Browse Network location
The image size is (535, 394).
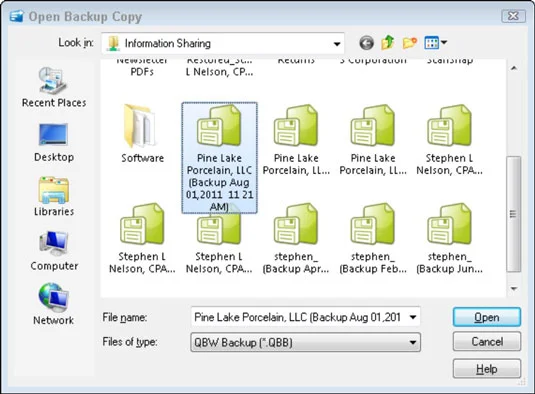[54, 304]
